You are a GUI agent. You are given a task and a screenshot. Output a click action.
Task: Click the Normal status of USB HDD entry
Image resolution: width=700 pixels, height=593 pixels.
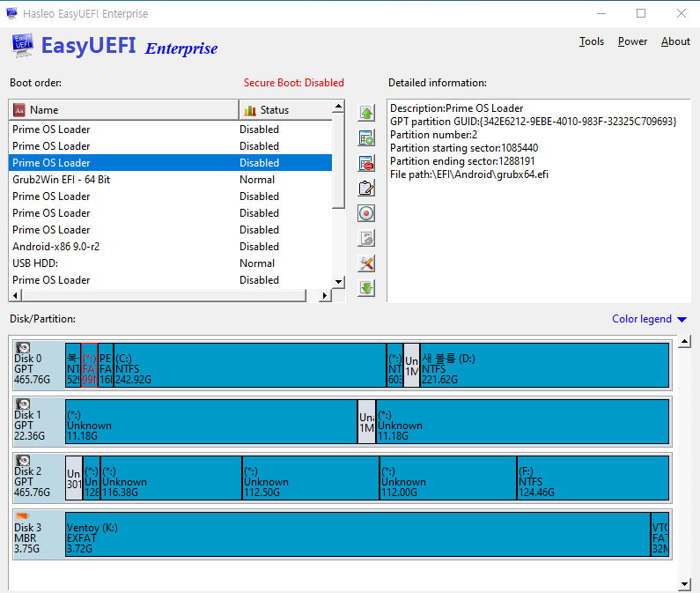coord(257,263)
